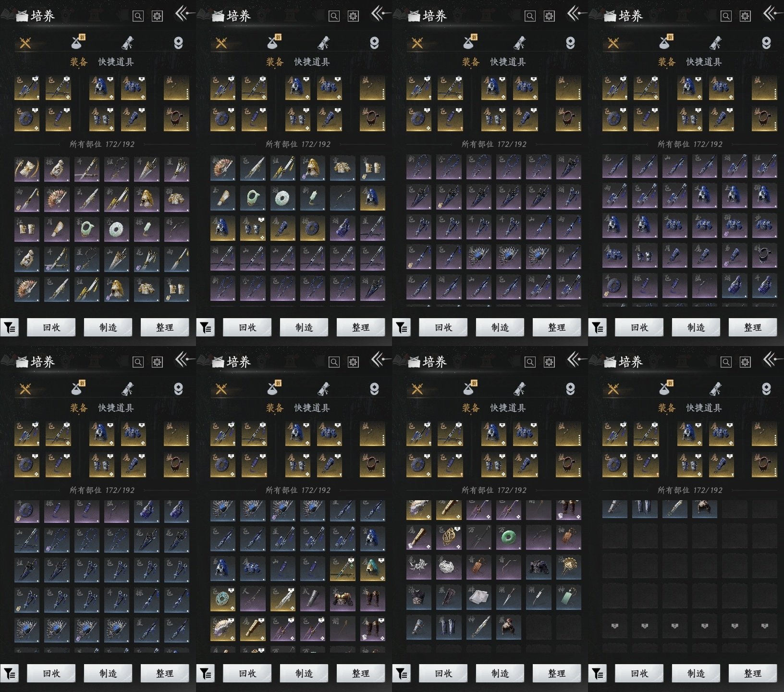Viewport: 784px width, 692px height.
Task: Select equipped dark red bracelet slot in top-left panel
Action: pos(176,118)
